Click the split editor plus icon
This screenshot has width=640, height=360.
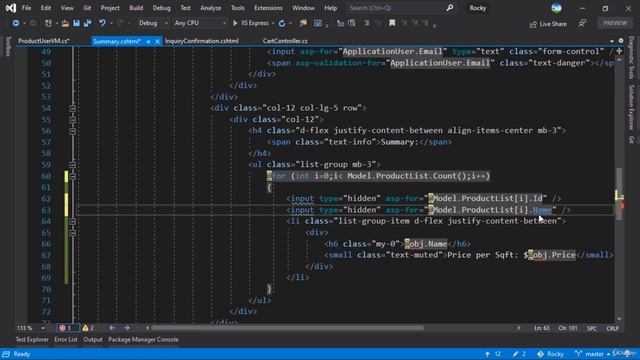619,51
